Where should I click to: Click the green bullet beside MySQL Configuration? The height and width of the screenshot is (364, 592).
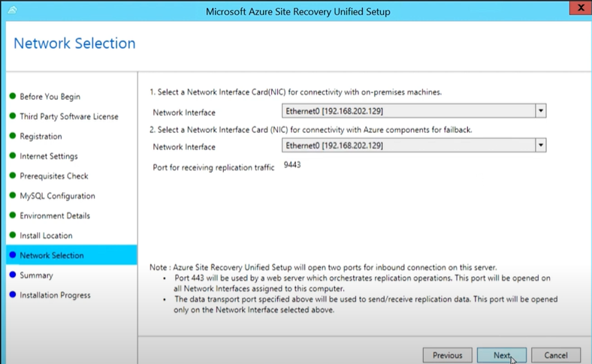tap(13, 195)
